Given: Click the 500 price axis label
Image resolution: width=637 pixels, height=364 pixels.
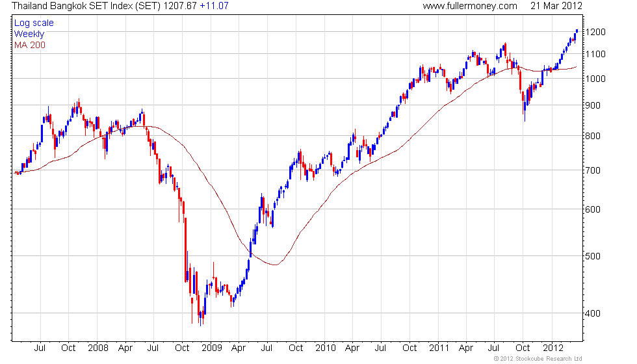Looking at the screenshot, I should (593, 256).
